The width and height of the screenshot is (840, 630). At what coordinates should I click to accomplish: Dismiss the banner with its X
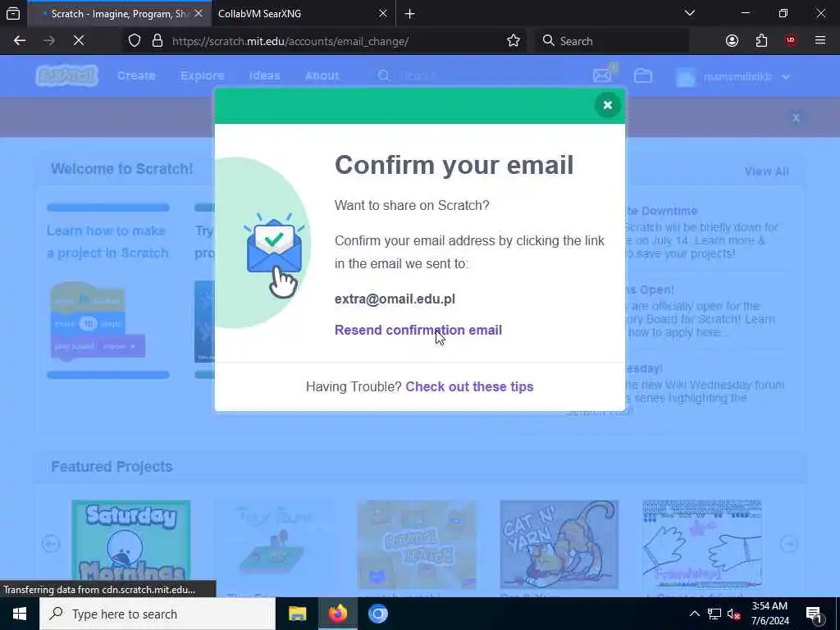(x=796, y=117)
